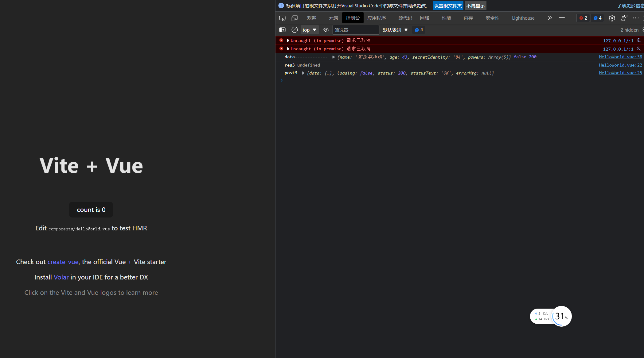Click the red errors count badge
This screenshot has height=358, width=644.
[583, 18]
